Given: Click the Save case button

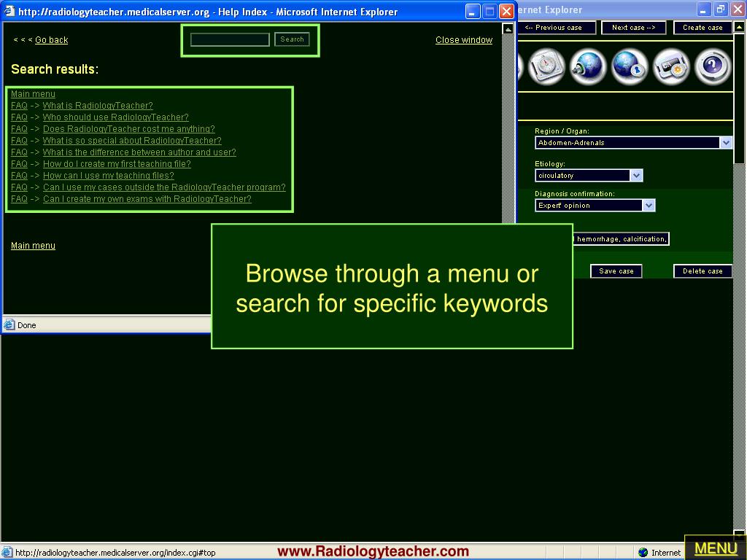Looking at the screenshot, I should pos(616,271).
